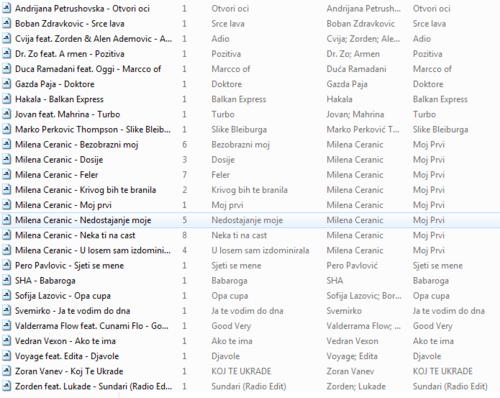Click the file icon beside SHA - Babaroga
500x398 pixels.
[x=6, y=280]
